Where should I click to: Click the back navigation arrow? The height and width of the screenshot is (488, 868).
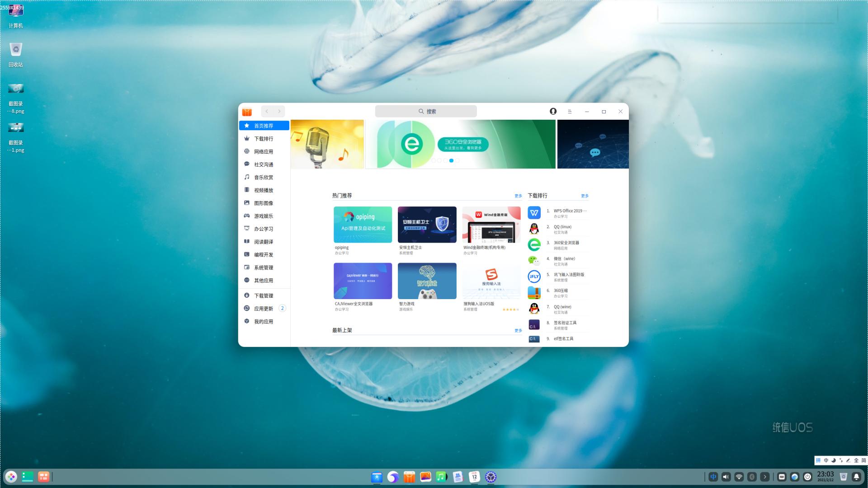(x=267, y=111)
